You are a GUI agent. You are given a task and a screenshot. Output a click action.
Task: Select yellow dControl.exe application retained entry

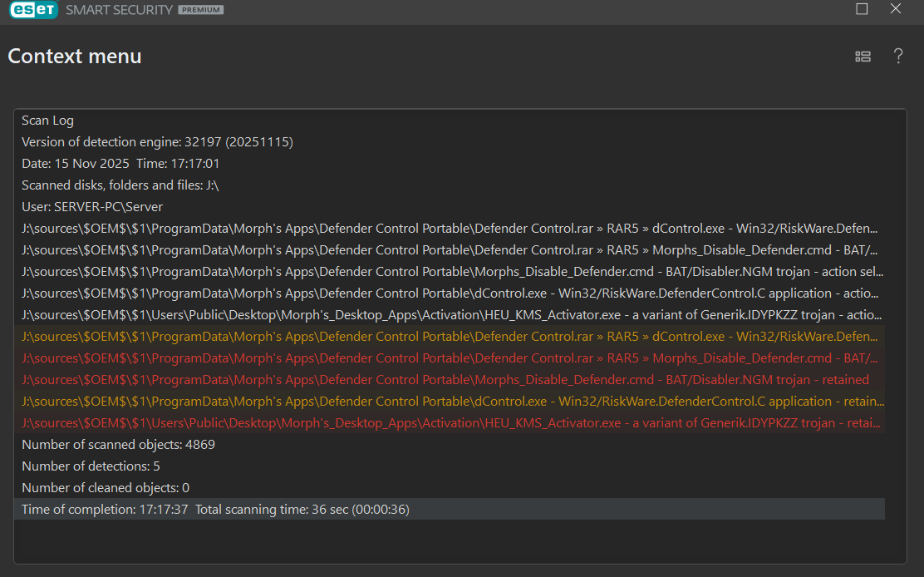pyautogui.click(x=449, y=402)
